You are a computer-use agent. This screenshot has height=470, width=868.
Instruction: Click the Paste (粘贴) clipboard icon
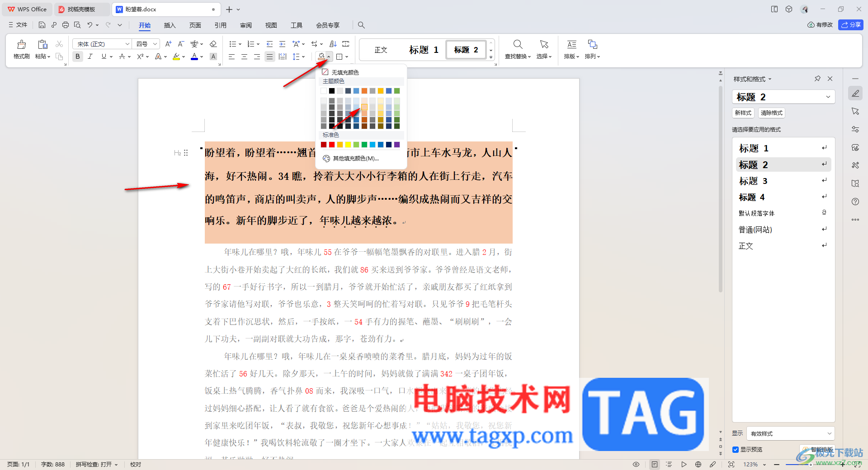(x=42, y=44)
